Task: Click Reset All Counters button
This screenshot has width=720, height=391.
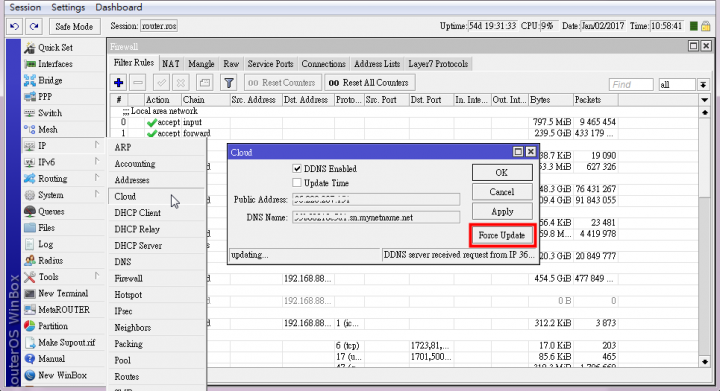Action: [370, 83]
